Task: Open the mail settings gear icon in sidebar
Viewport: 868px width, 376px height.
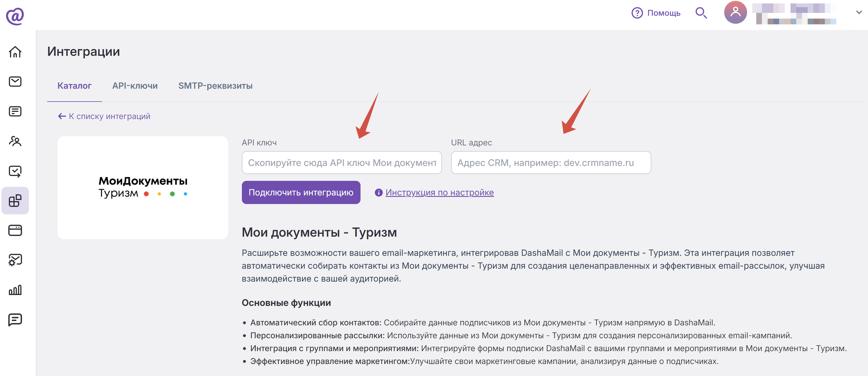Action: pos(15,260)
